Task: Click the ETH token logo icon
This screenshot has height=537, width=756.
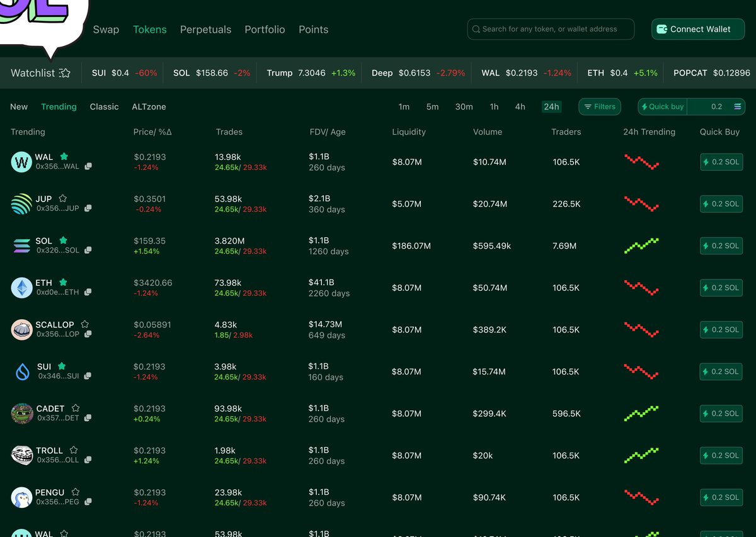Action: click(x=21, y=288)
